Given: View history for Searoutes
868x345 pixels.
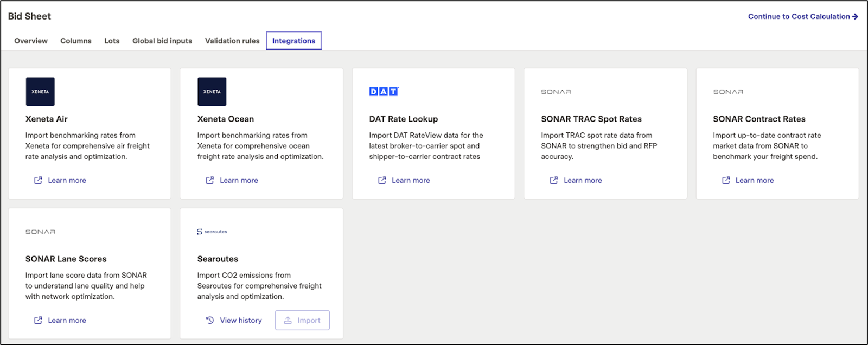Looking at the screenshot, I should [234, 320].
